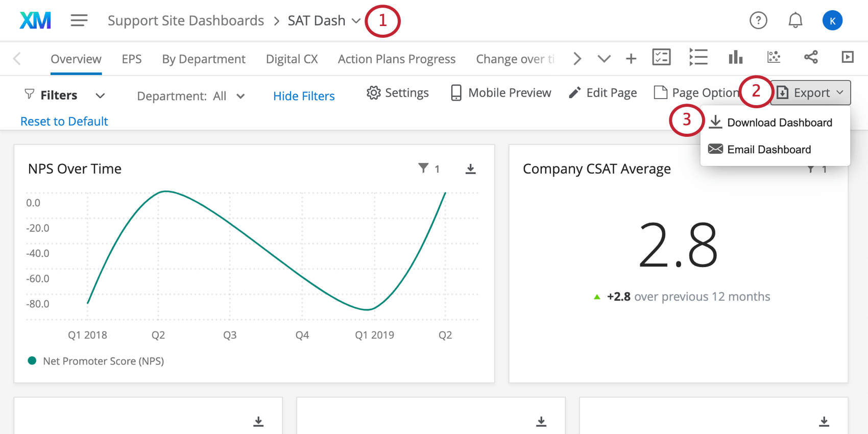Click Hide Filters link
This screenshot has width=868, height=434.
pyautogui.click(x=304, y=96)
